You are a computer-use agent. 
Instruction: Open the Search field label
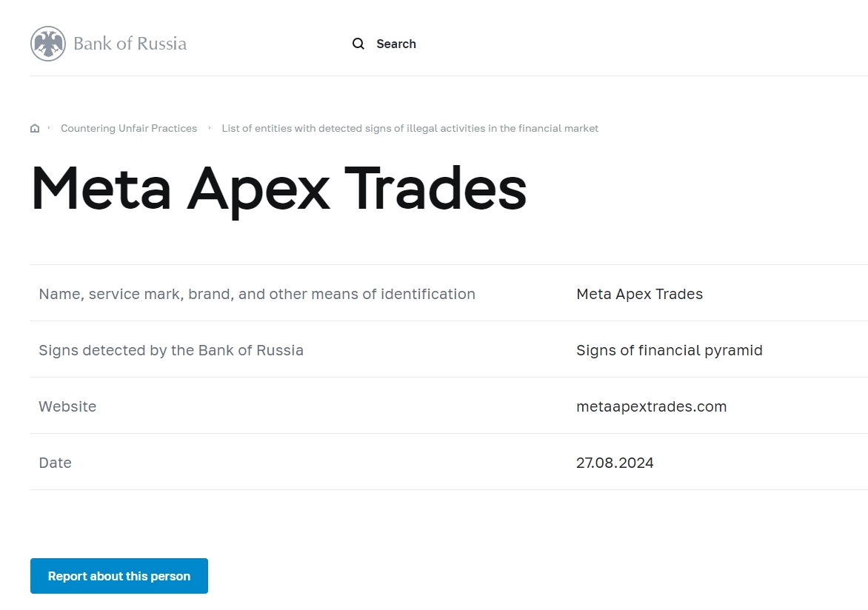(395, 44)
